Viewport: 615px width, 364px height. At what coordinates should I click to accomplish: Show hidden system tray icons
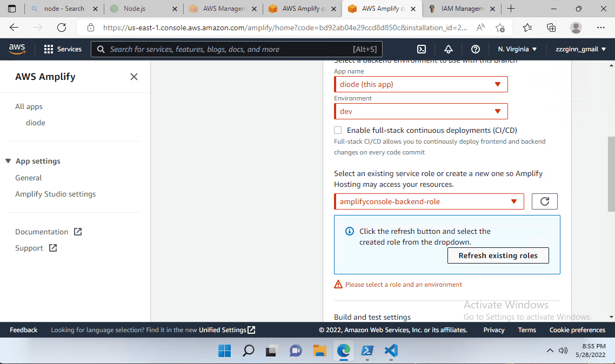[550, 350]
